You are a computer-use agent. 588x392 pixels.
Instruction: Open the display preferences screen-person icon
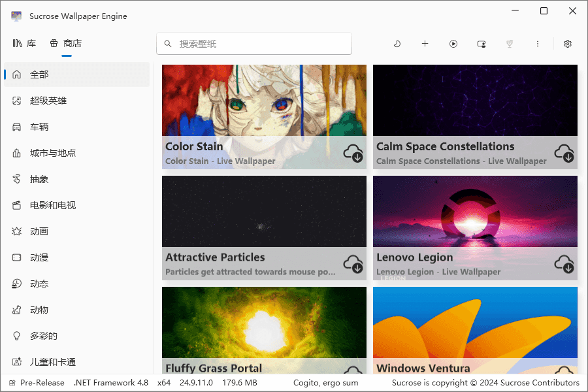[x=482, y=44]
